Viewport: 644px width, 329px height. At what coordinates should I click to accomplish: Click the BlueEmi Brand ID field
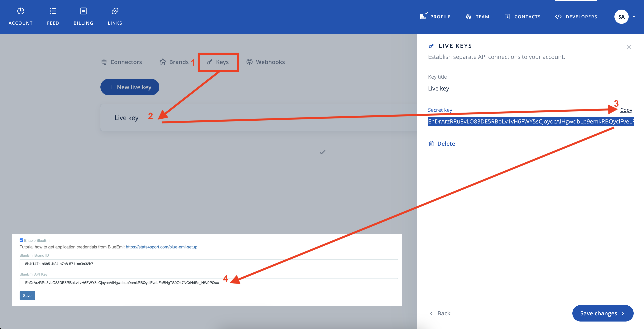click(209, 264)
